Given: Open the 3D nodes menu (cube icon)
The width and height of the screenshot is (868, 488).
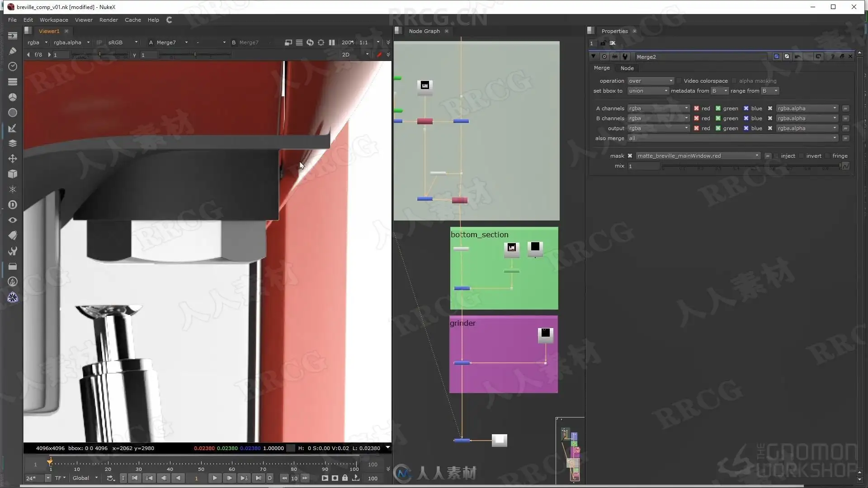Looking at the screenshot, I should [x=13, y=174].
